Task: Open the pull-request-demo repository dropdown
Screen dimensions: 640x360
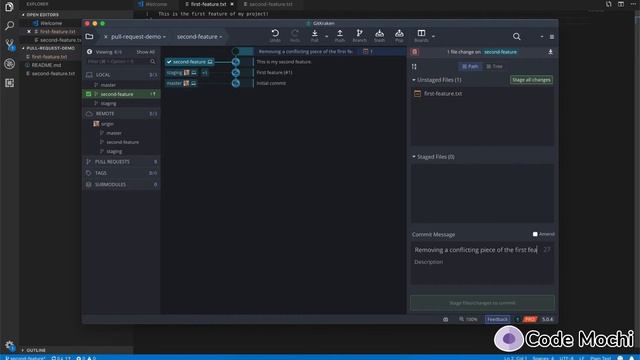Action: [138, 37]
